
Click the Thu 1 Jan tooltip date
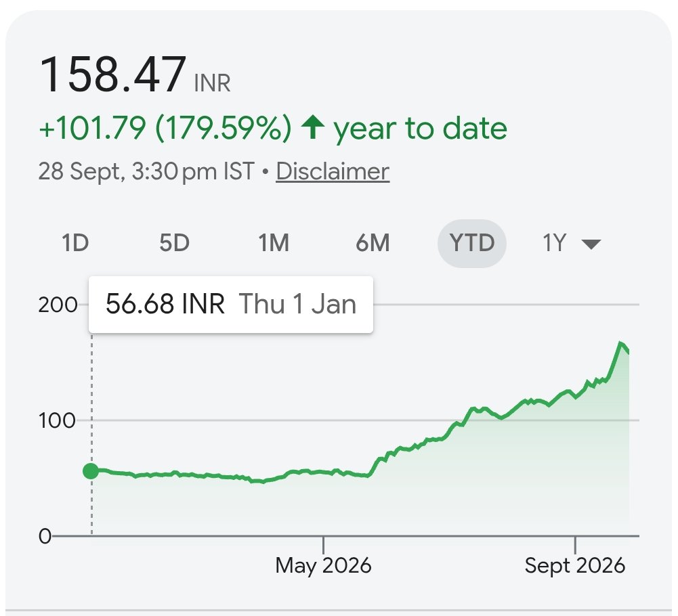click(297, 304)
